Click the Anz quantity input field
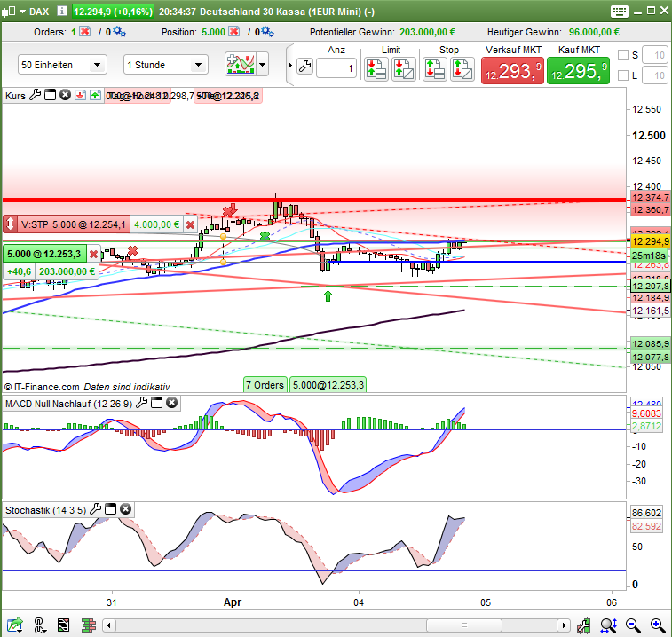Viewport: 672px width, 637px height. 336,68
